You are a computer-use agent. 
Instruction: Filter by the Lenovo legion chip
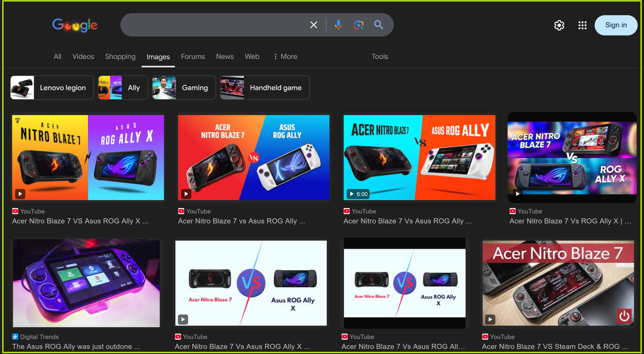52,88
